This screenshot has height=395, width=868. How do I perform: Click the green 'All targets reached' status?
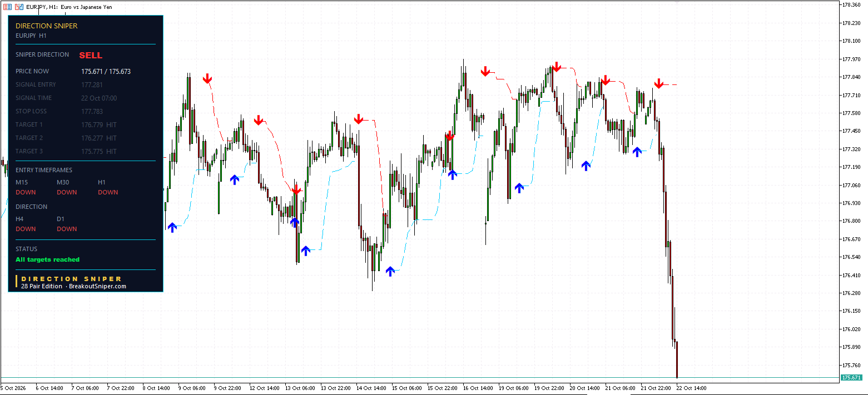coord(48,260)
